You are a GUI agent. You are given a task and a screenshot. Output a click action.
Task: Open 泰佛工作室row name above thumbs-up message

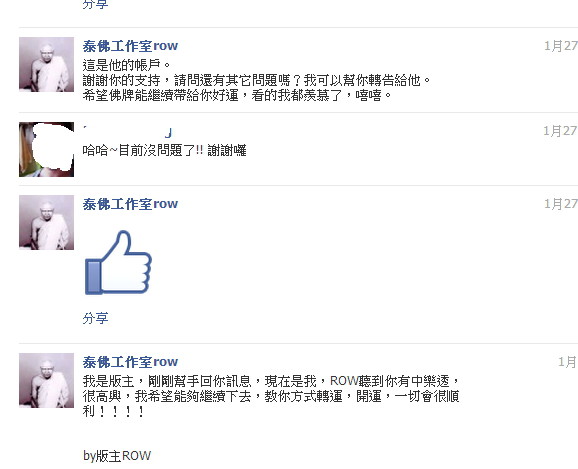[130, 204]
